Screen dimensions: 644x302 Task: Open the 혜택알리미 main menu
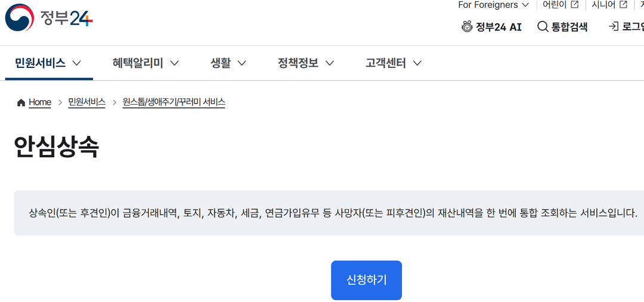coord(138,63)
